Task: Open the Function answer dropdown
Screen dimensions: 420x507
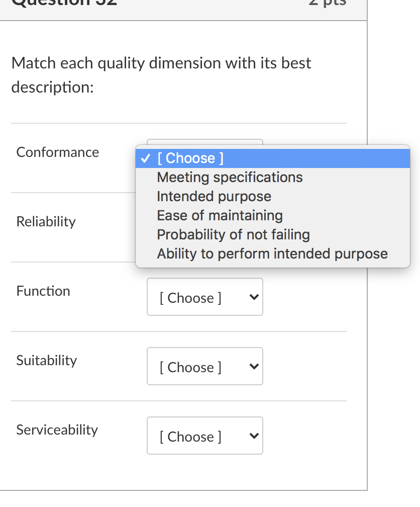Action: tap(205, 297)
